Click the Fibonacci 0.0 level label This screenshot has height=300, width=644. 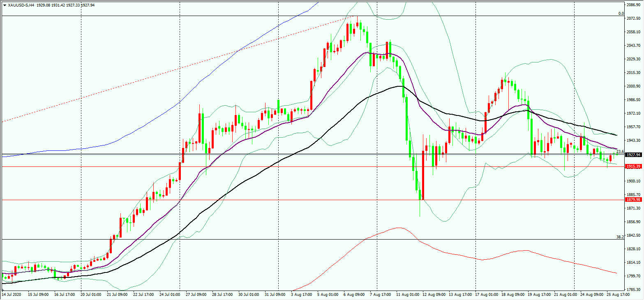pos(621,13)
